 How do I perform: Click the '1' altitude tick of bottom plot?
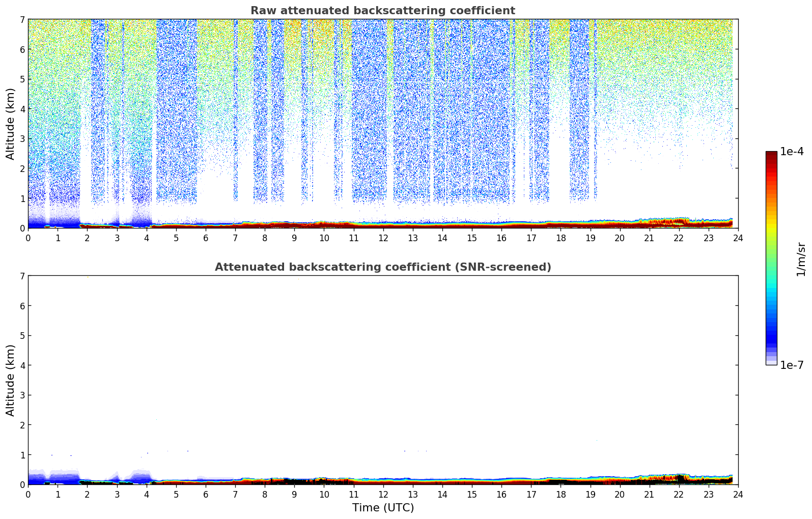click(x=22, y=455)
